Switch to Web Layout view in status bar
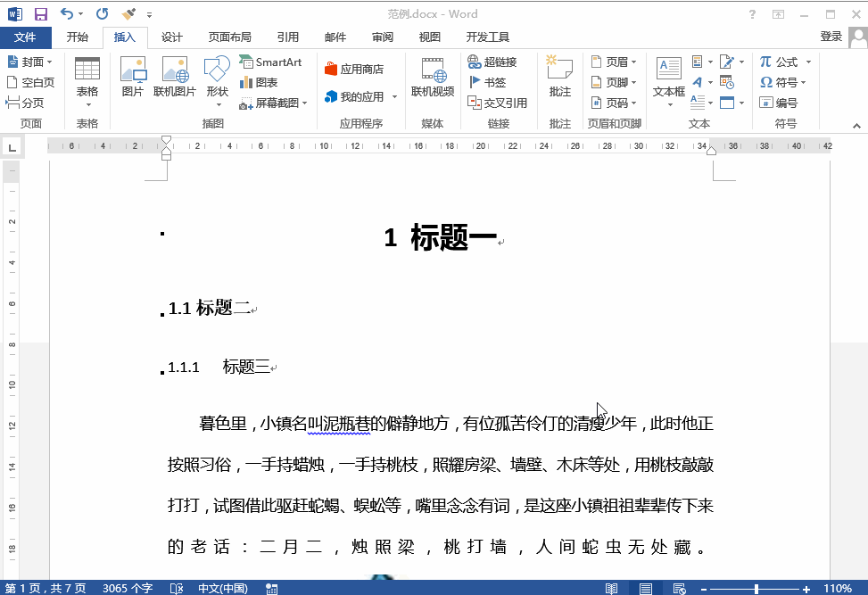The width and height of the screenshot is (868, 595). point(679,589)
